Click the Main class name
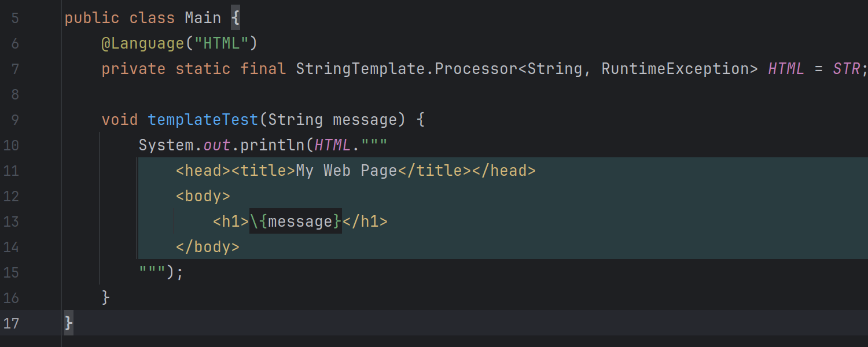The height and width of the screenshot is (347, 868). [x=203, y=18]
